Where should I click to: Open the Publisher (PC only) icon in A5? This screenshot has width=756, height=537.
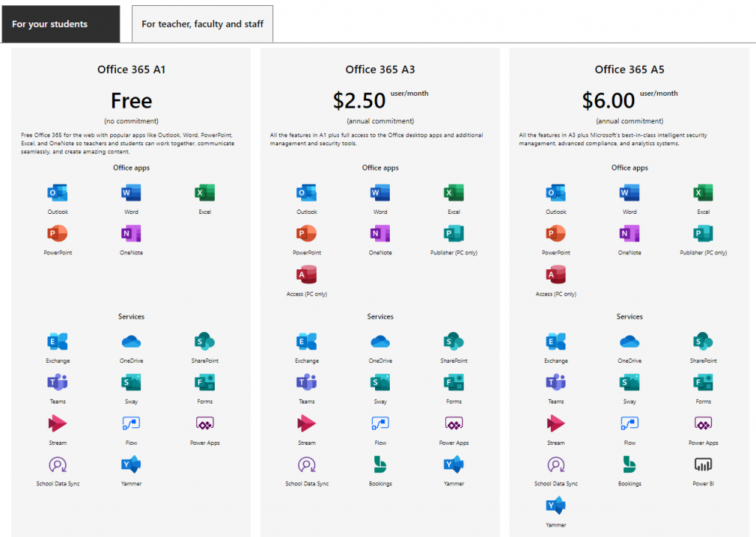[703, 234]
